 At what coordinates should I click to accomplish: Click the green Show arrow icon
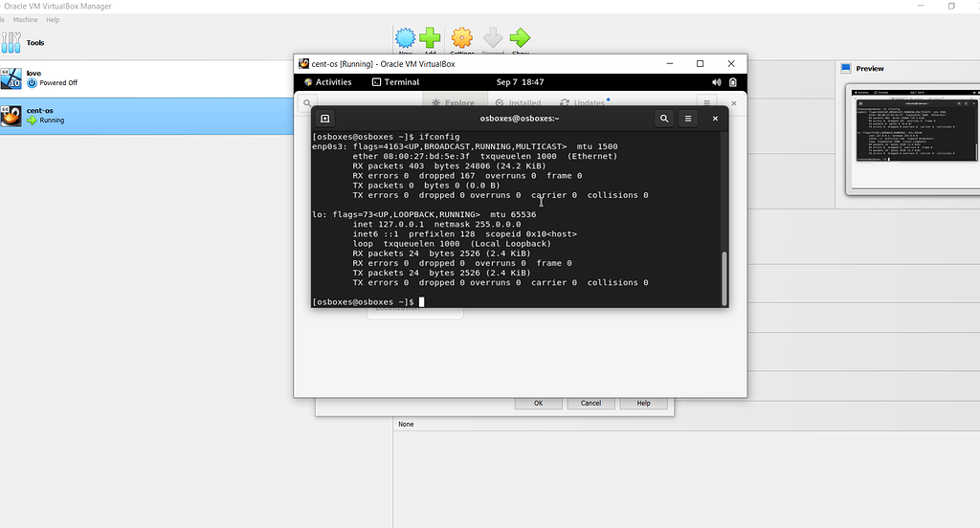point(520,38)
